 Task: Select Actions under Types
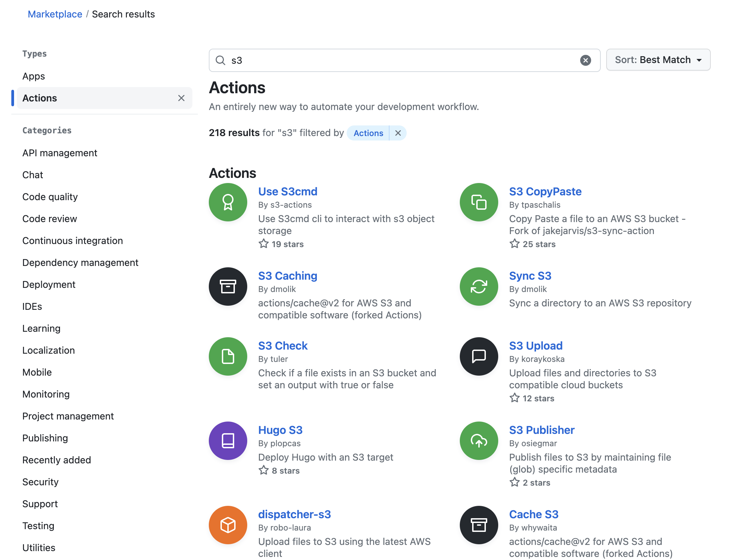click(39, 98)
